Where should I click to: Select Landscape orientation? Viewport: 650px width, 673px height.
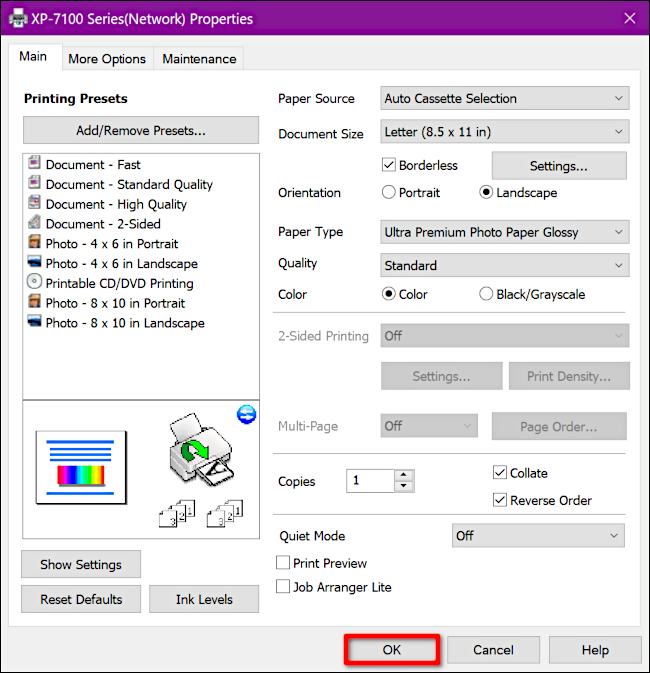[486, 192]
